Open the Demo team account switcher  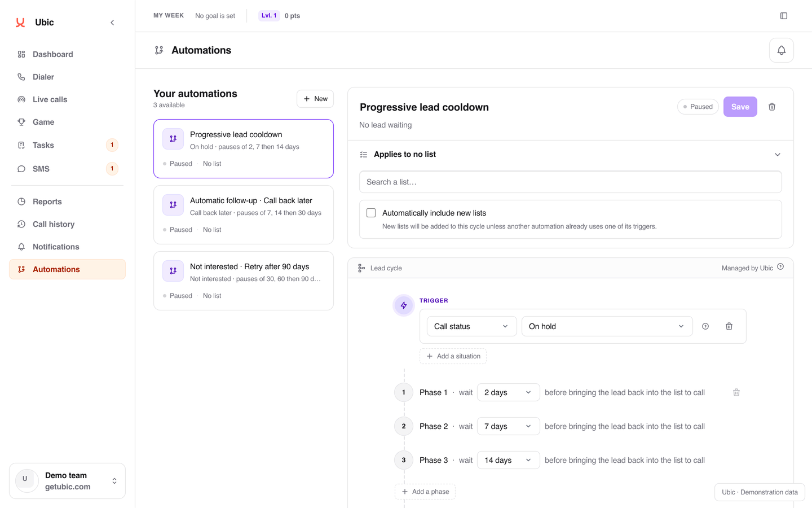point(67,481)
